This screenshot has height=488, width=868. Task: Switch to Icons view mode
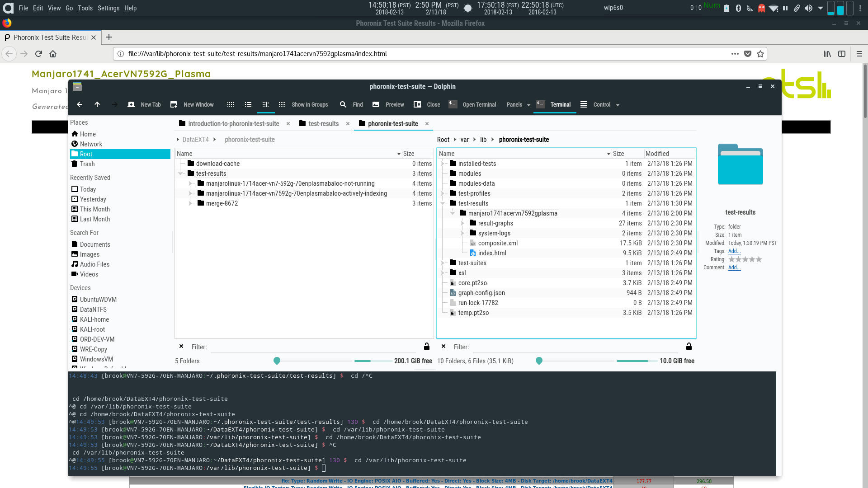(231, 104)
